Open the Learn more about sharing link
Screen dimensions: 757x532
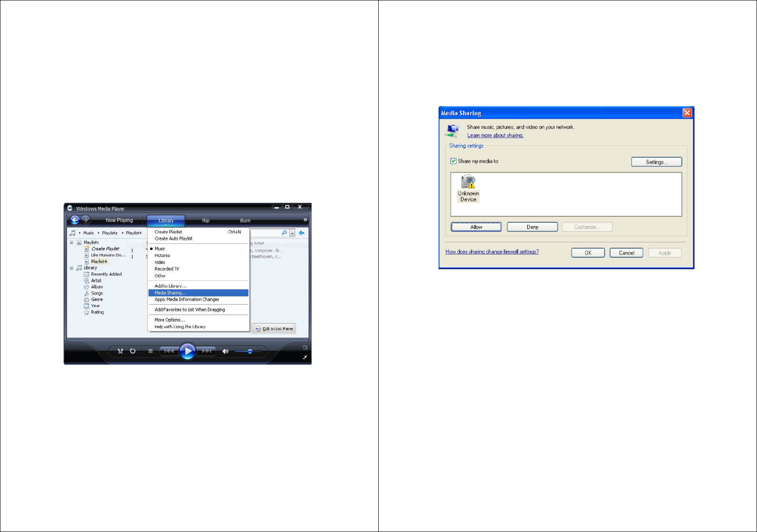495,135
